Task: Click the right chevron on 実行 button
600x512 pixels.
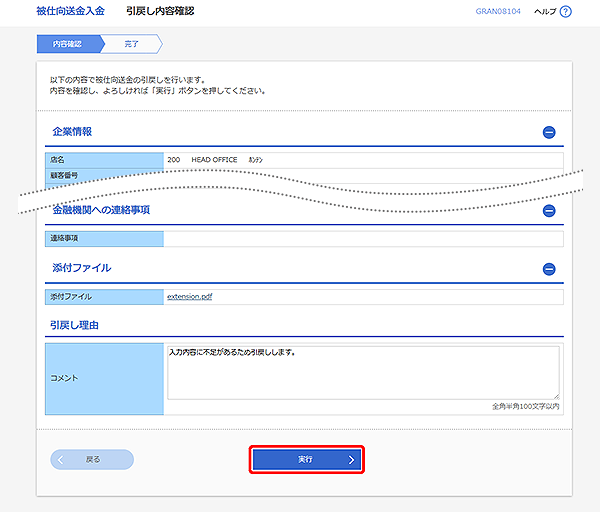Action: pyautogui.click(x=351, y=460)
